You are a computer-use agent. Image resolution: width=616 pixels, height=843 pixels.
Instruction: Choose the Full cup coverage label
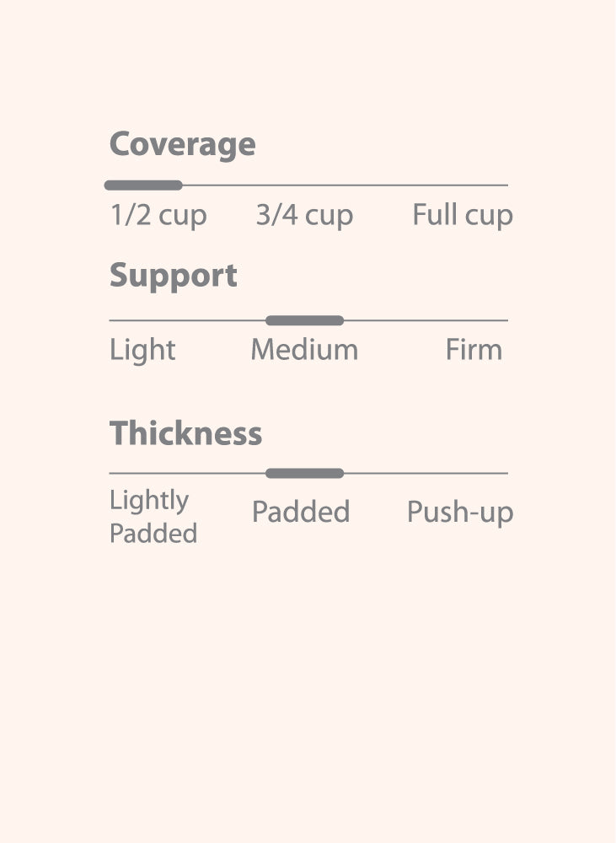pyautogui.click(x=462, y=216)
